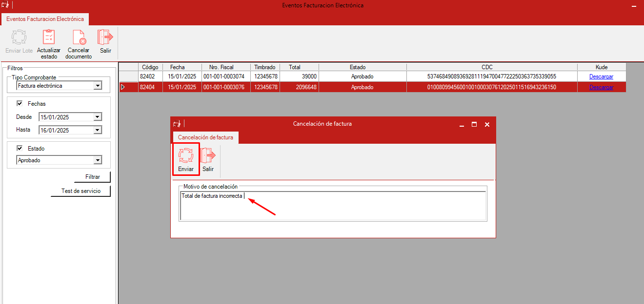
Task: Expand the Desde date picker
Action: (x=98, y=117)
